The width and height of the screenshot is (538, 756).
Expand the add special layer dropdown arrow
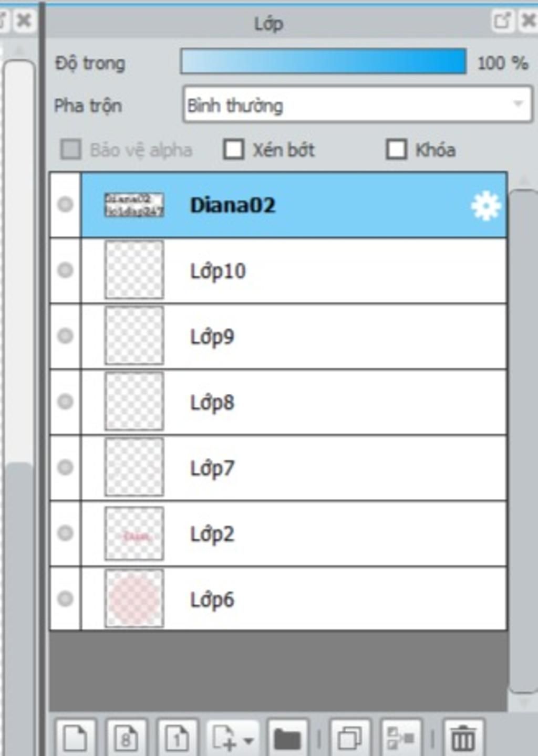249,741
